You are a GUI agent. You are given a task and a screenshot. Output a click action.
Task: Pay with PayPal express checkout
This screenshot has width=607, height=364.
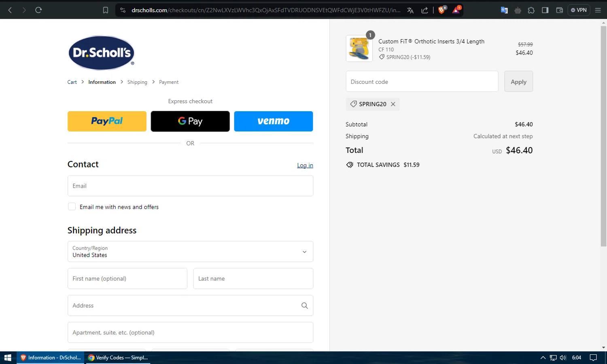pos(107,121)
